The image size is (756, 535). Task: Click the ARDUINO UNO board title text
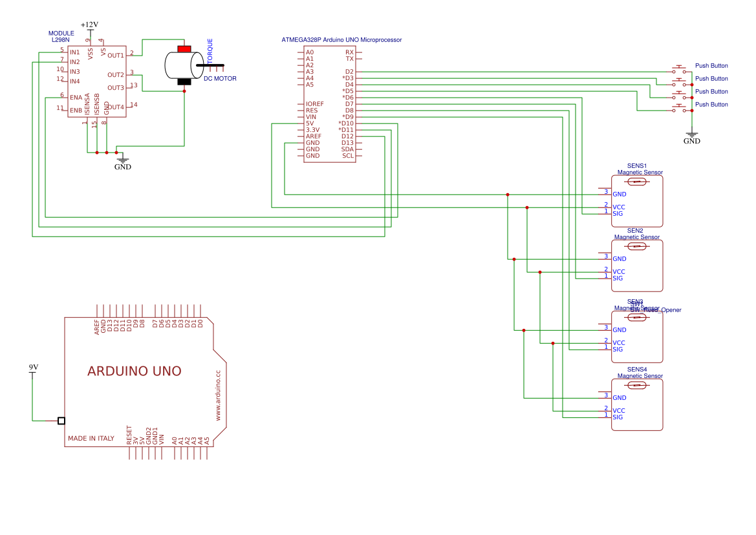coord(134,372)
